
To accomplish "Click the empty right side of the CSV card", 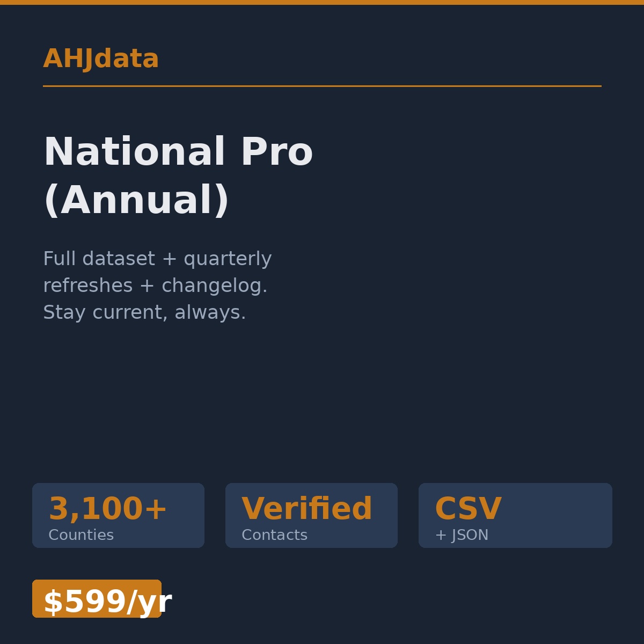I will (563, 515).
